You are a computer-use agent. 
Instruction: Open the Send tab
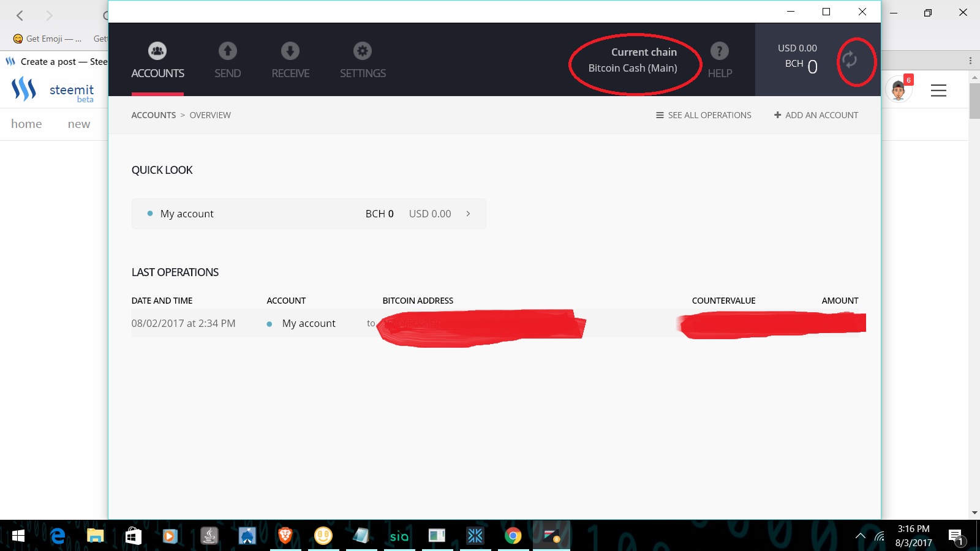(227, 61)
